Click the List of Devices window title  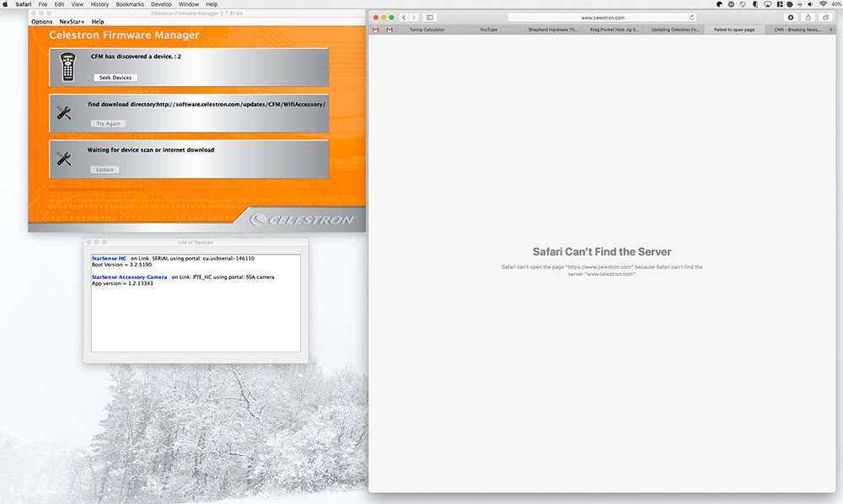coord(196,243)
